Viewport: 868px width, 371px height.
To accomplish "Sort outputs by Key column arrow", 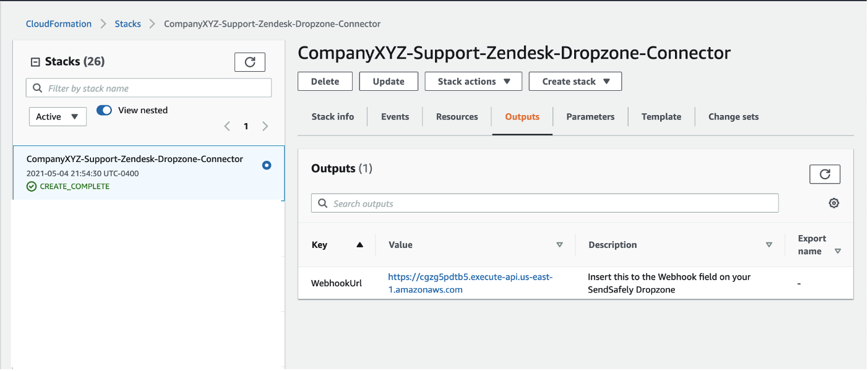I will click(360, 245).
